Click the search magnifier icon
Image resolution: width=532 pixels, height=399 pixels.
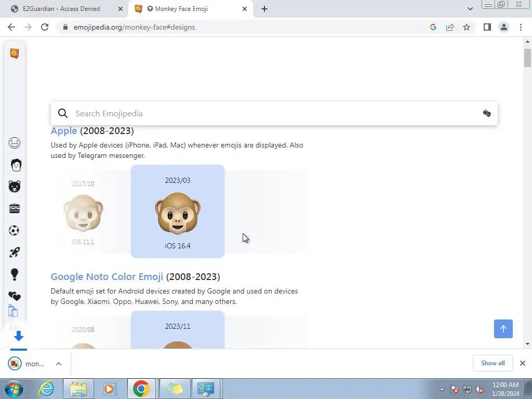pyautogui.click(x=63, y=113)
